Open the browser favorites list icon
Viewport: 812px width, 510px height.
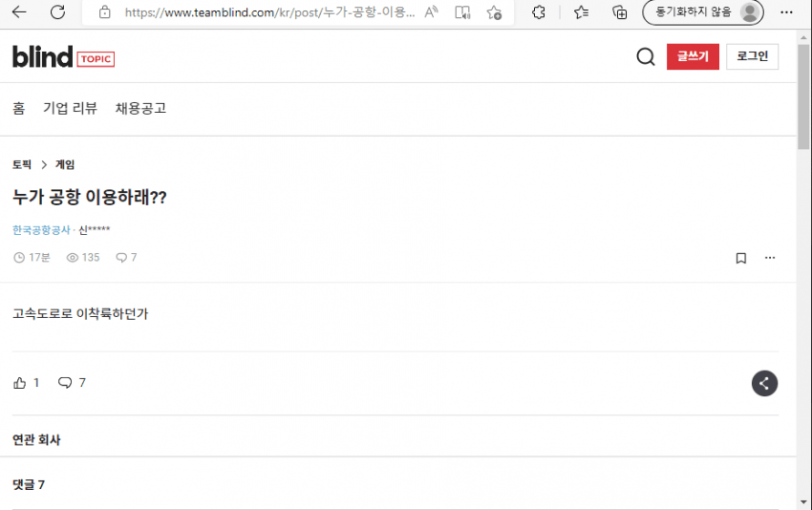[x=581, y=11]
